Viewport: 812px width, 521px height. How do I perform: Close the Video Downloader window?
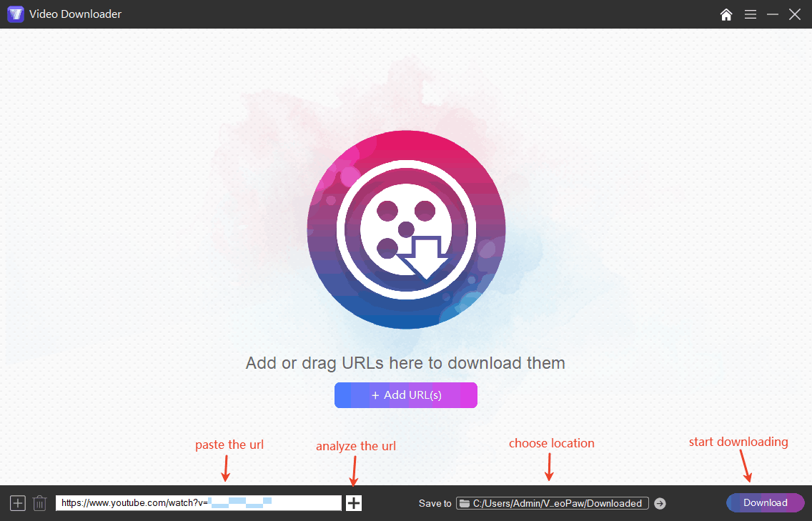795,14
